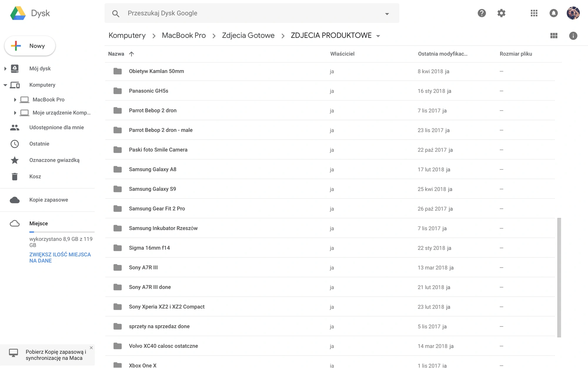Image resolution: width=588 pixels, height=368 pixels.
Task: Switch to grid view layout
Action: pyautogui.click(x=554, y=36)
